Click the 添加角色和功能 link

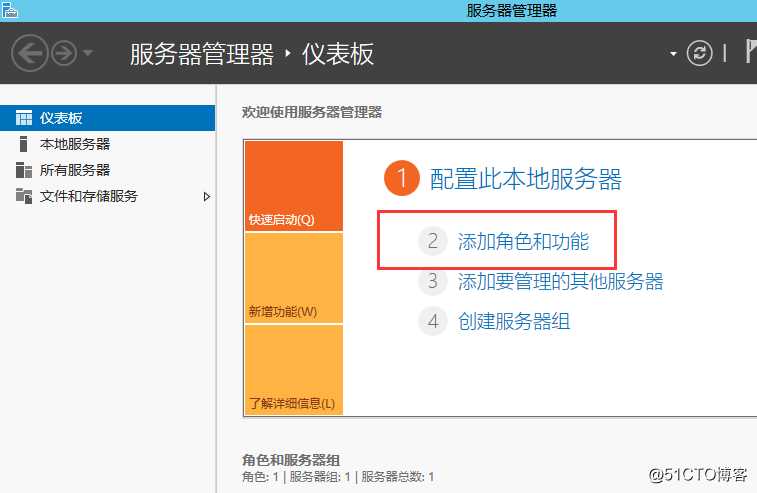tap(523, 241)
